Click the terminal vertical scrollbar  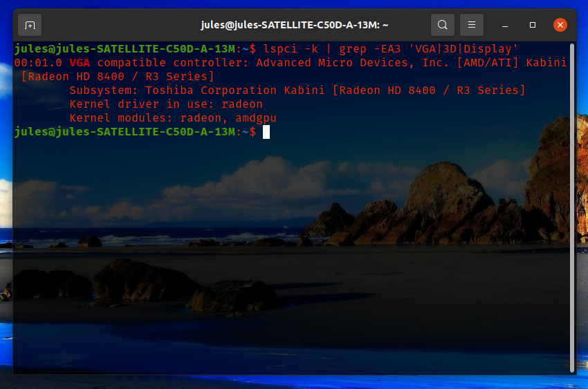572,208
